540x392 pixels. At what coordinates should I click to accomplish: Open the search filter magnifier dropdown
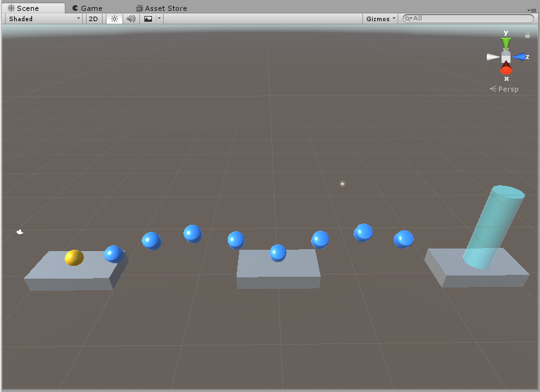pos(409,19)
